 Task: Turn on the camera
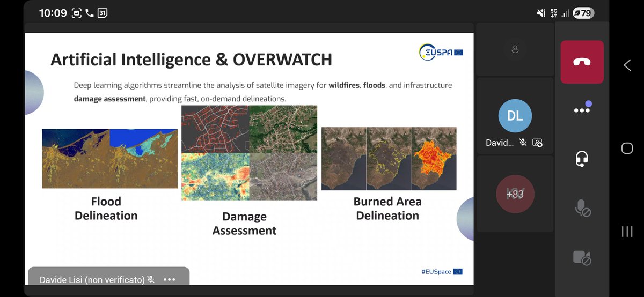click(582, 258)
